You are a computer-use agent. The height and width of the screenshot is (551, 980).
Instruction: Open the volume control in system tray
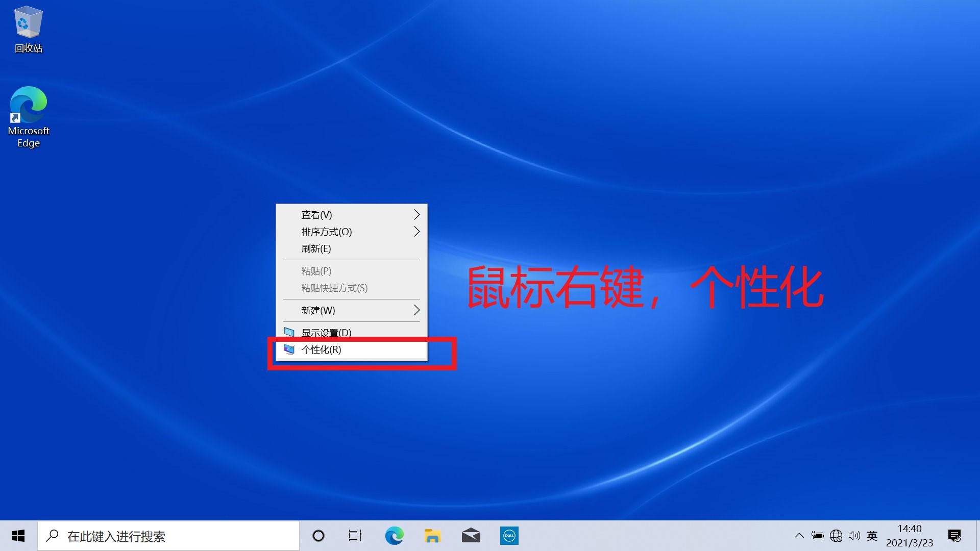tap(855, 536)
